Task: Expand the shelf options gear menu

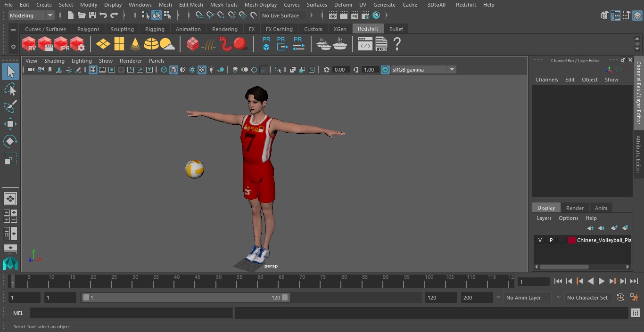Action: (13, 47)
